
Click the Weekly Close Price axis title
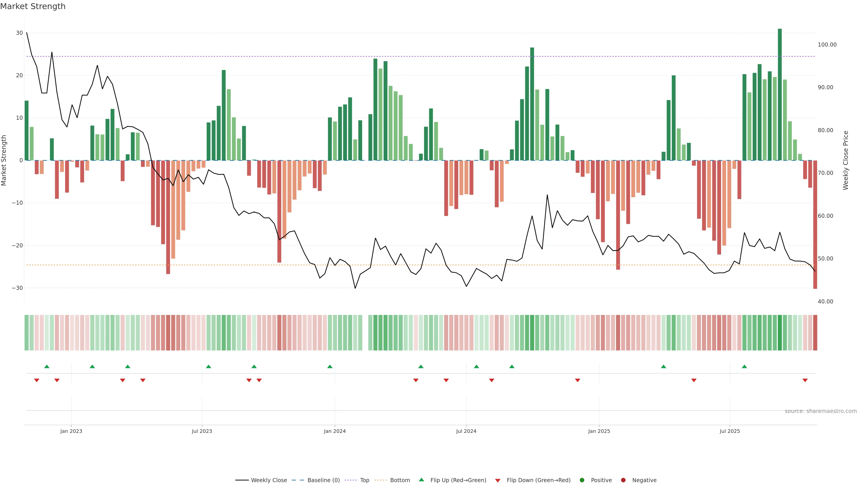(x=845, y=160)
